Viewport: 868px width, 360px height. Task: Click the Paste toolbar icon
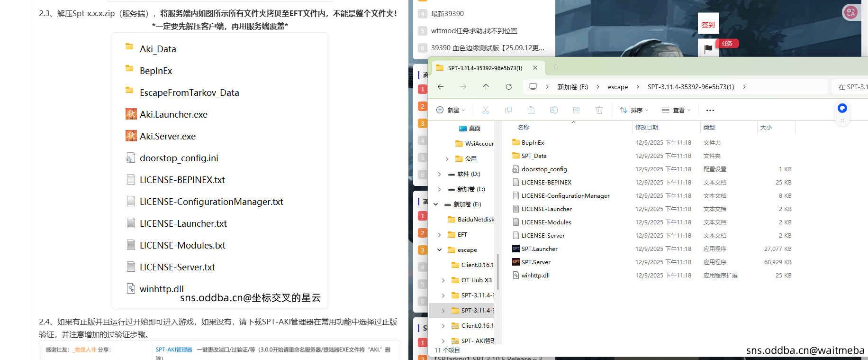tap(531, 110)
